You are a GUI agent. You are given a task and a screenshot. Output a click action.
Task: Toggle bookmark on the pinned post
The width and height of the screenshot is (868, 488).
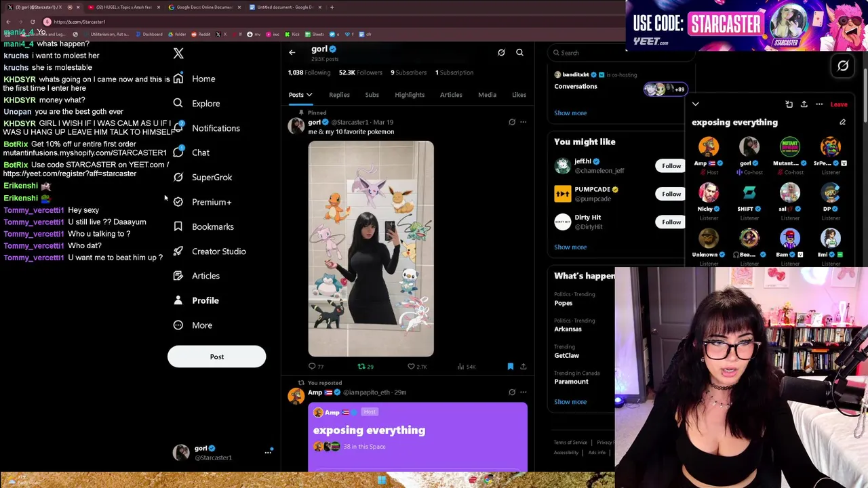[x=511, y=367]
